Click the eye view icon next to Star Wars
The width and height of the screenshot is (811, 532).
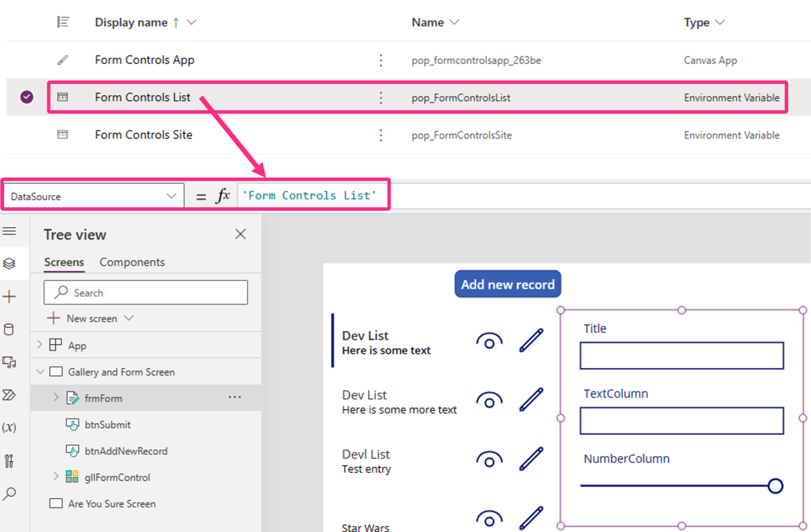(x=488, y=518)
